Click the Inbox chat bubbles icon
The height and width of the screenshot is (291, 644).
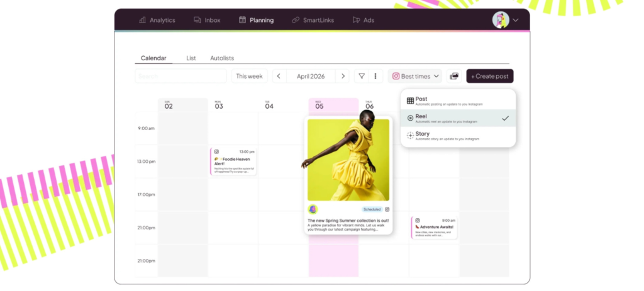[x=197, y=19]
